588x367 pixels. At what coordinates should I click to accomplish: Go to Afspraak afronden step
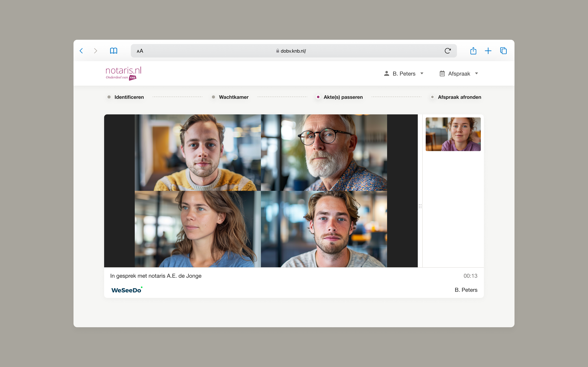click(459, 97)
